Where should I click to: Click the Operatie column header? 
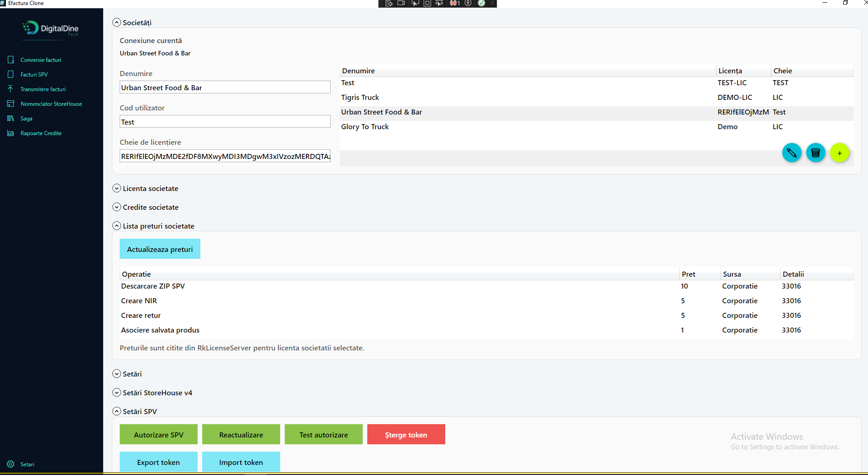coord(399,274)
